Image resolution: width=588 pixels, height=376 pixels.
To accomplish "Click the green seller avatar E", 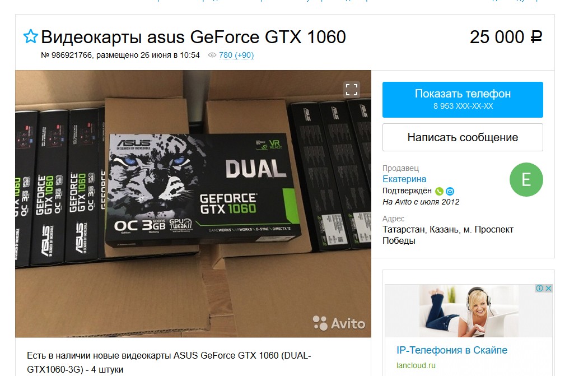I will click(526, 179).
